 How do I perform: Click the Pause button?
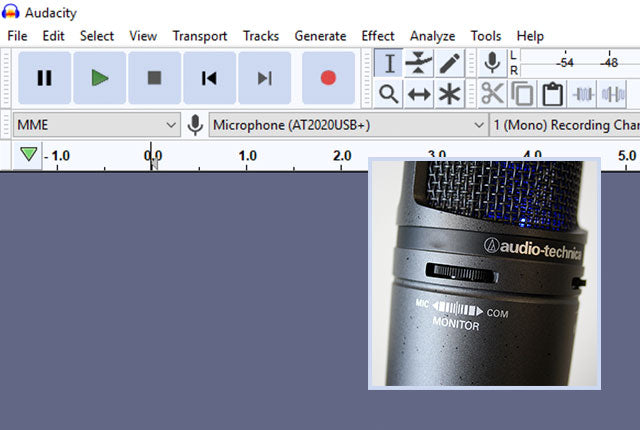[x=44, y=78]
